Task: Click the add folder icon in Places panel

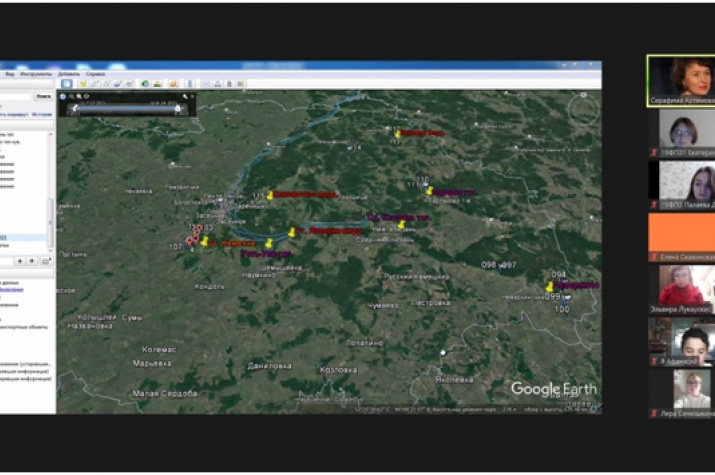Action: (46, 261)
